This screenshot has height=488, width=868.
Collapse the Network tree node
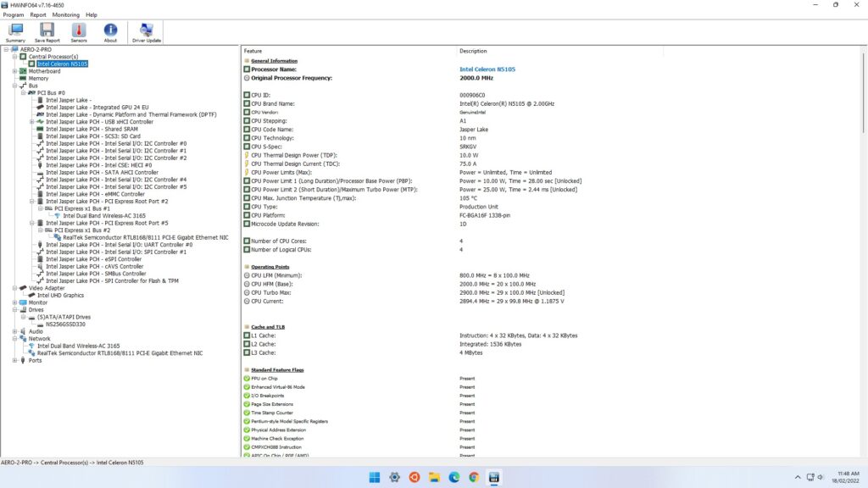click(x=14, y=339)
